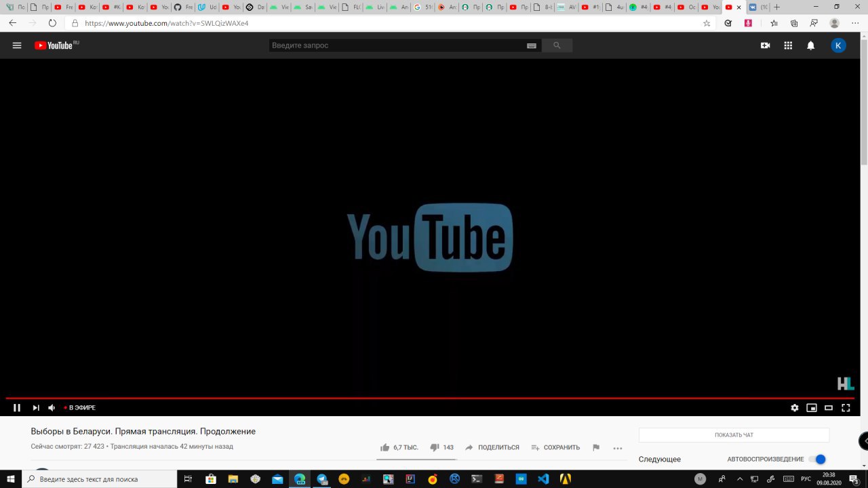Image resolution: width=868 pixels, height=488 pixels.
Task: Go back in the browser
Action: point(13,22)
